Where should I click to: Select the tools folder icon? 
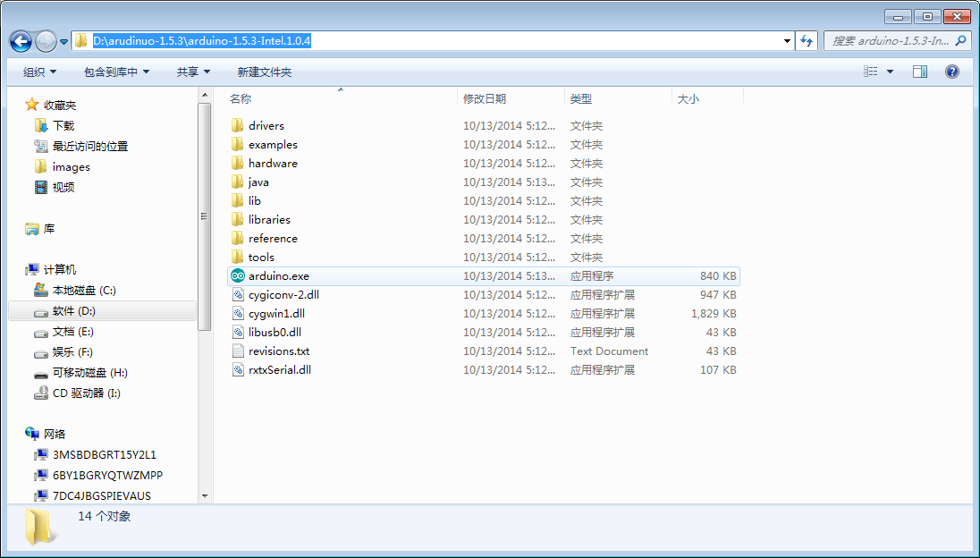[238, 257]
